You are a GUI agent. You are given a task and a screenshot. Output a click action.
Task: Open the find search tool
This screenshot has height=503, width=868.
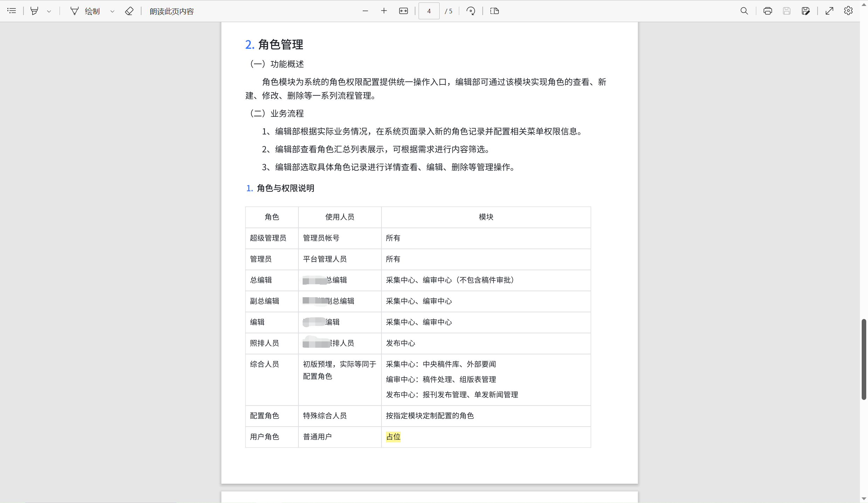click(x=744, y=11)
